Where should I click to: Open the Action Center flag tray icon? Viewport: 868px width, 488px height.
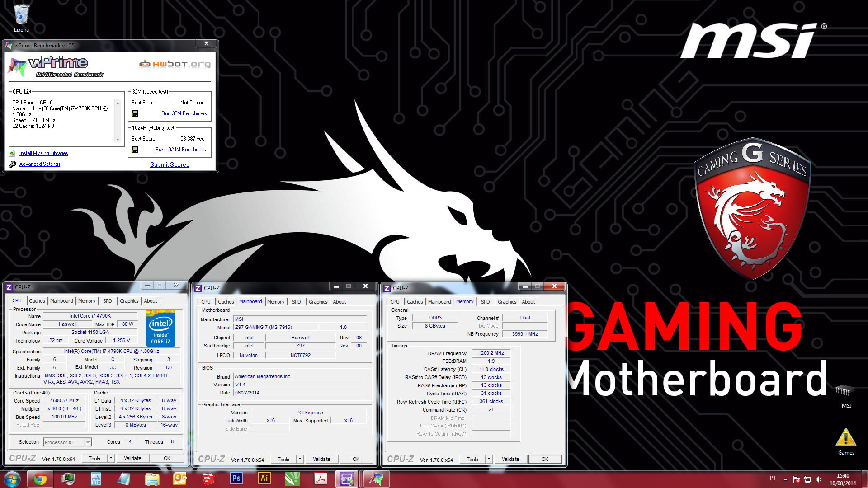point(797,479)
